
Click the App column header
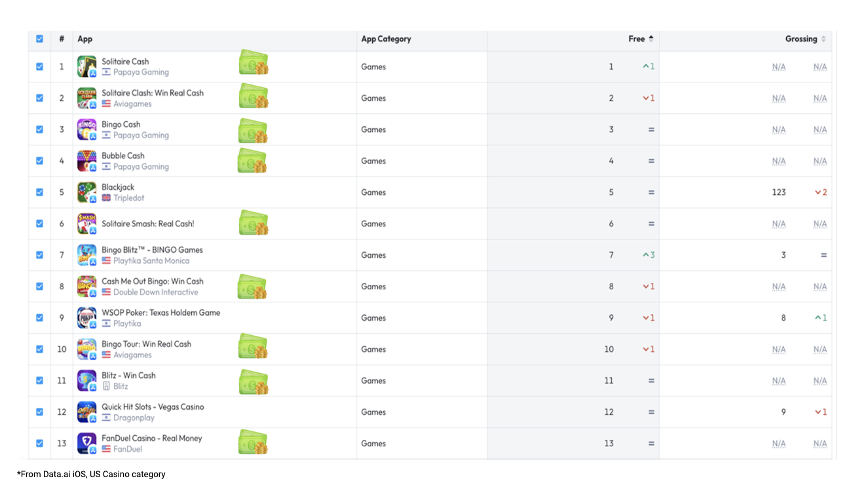[x=85, y=39]
